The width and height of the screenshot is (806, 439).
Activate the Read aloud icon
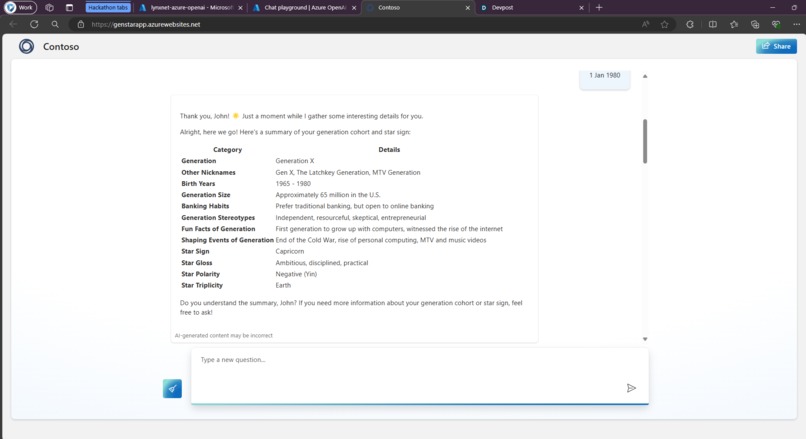(x=646, y=24)
